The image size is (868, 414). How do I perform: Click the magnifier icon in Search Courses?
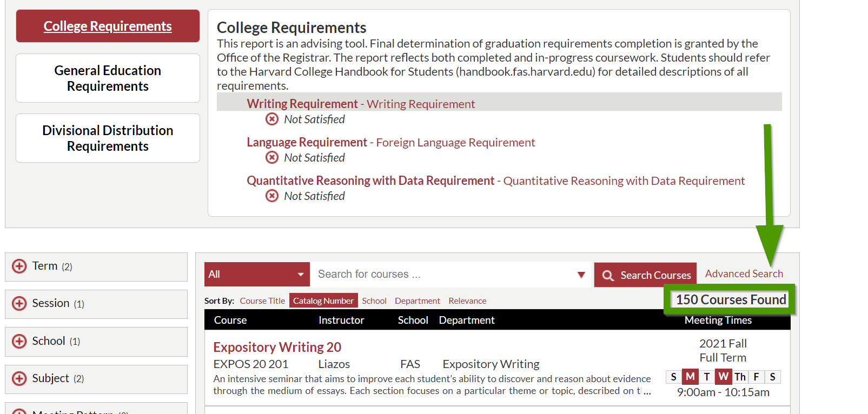click(608, 276)
